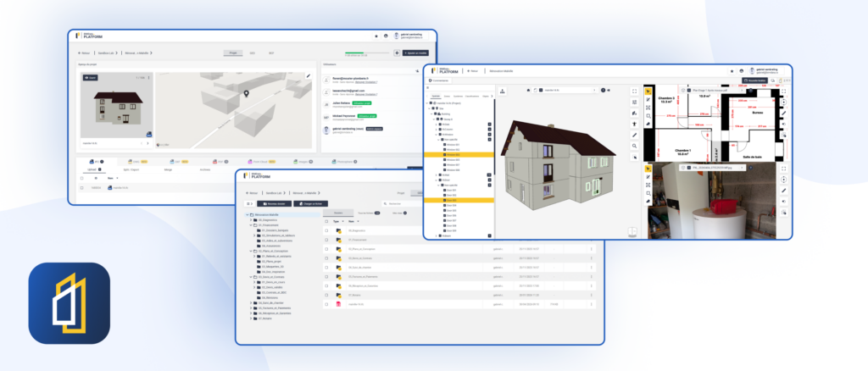Screen dimensions: 868x371
Task: Tick the maiville model row checkbox in project window
Action: [x=82, y=187]
